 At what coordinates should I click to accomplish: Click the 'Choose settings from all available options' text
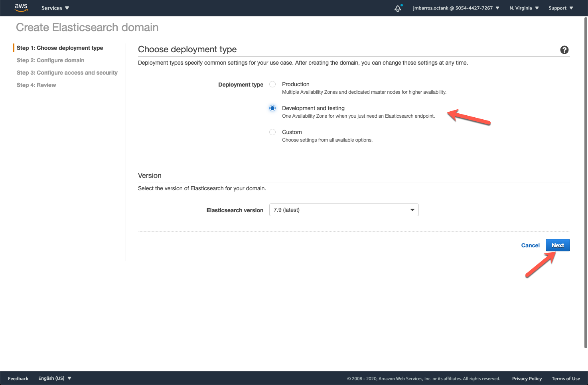[328, 140]
